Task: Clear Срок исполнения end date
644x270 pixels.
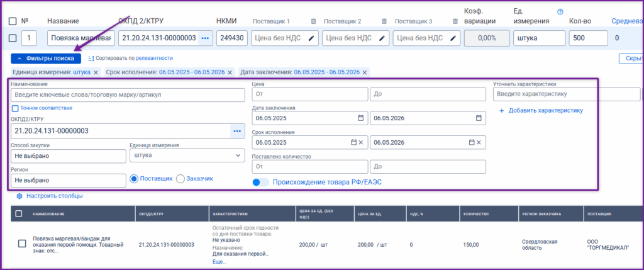Action: click(479, 142)
